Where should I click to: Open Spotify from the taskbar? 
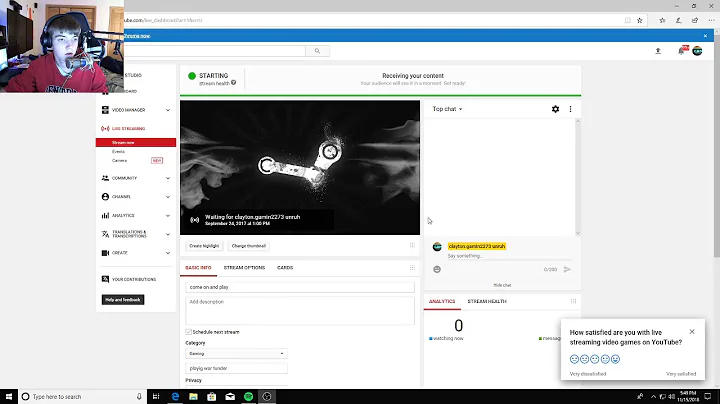coord(248,396)
